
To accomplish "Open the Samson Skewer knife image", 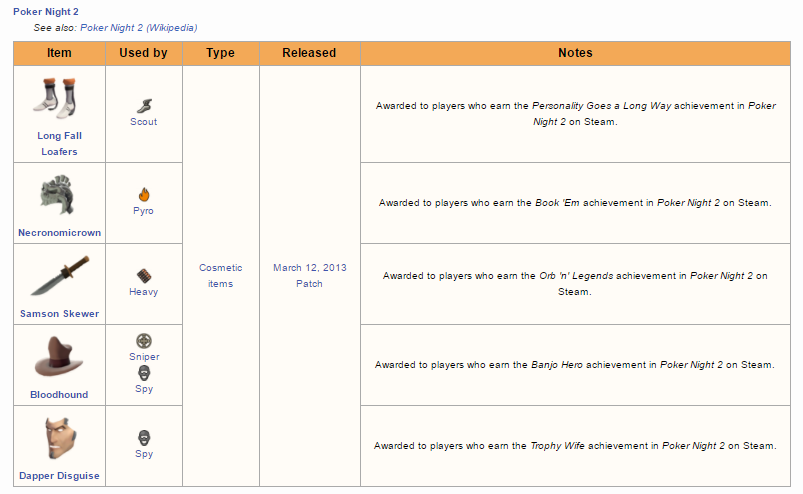I will pos(59,276).
